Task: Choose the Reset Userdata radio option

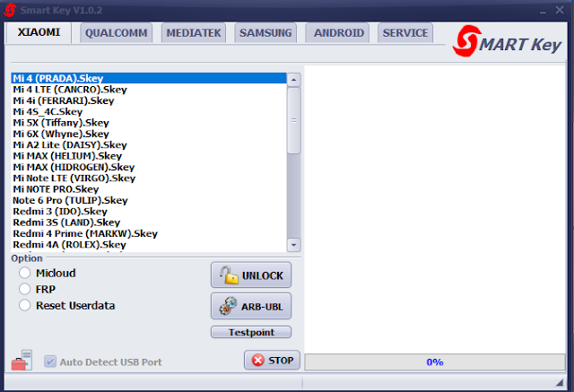Action: pyautogui.click(x=24, y=305)
